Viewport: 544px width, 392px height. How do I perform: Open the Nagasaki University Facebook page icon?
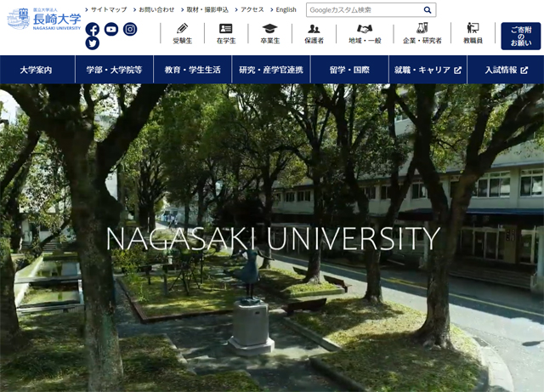coord(93,30)
